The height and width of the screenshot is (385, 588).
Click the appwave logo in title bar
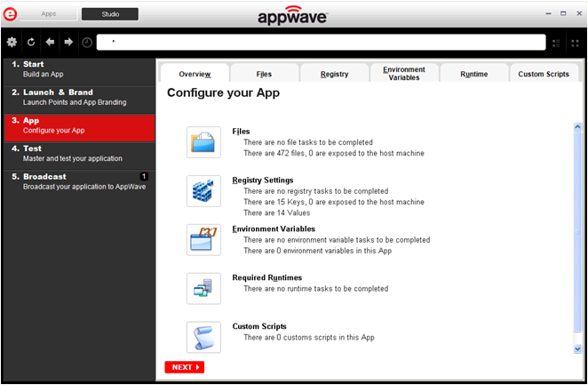(x=292, y=15)
